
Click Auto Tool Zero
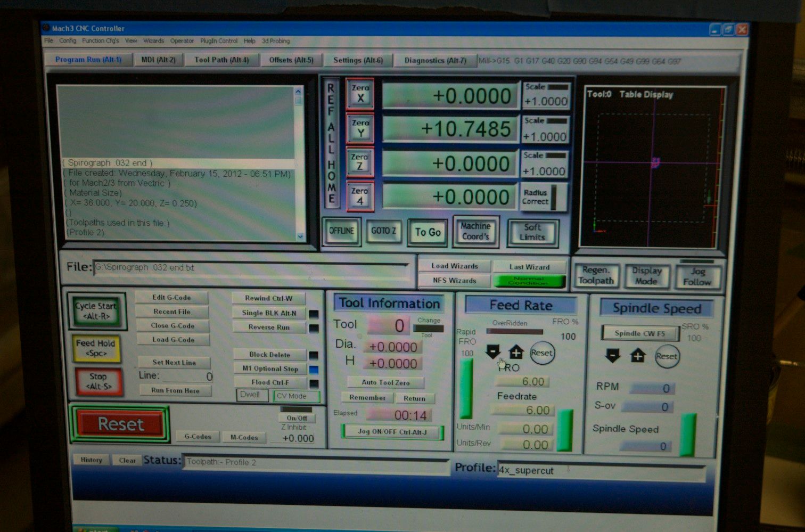(385, 382)
